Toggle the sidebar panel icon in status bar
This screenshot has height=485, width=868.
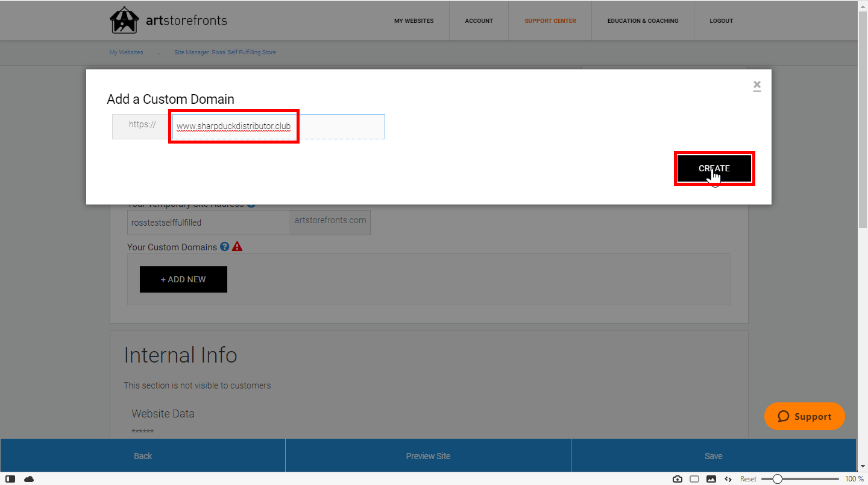[10, 479]
